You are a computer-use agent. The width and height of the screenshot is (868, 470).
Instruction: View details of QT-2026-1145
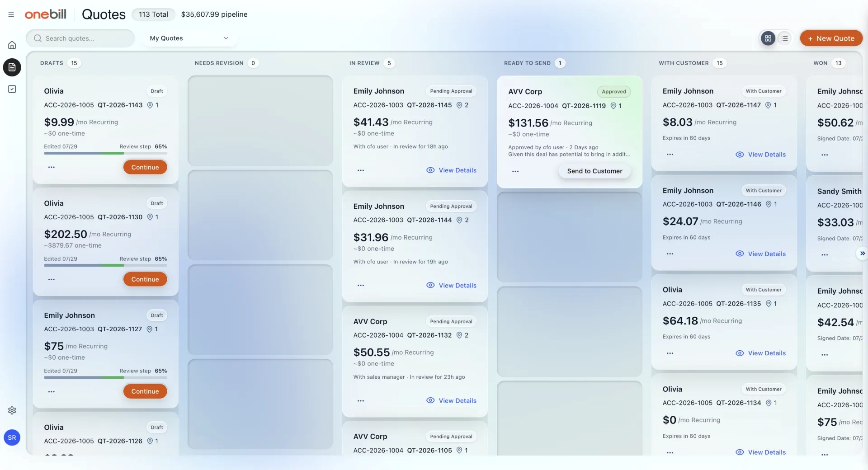click(x=451, y=170)
